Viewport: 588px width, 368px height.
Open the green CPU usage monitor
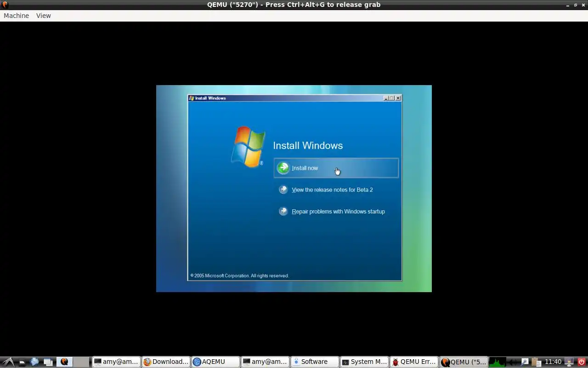click(498, 362)
